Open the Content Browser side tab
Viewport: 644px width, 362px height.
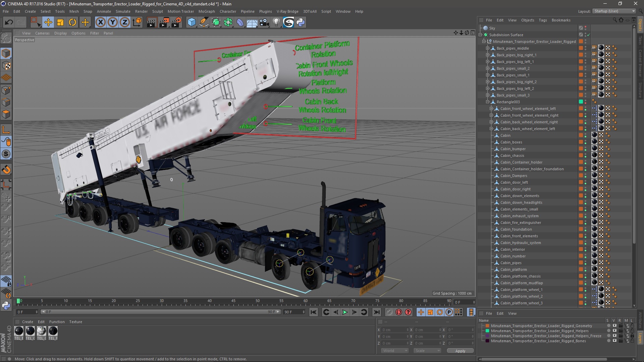640,63
